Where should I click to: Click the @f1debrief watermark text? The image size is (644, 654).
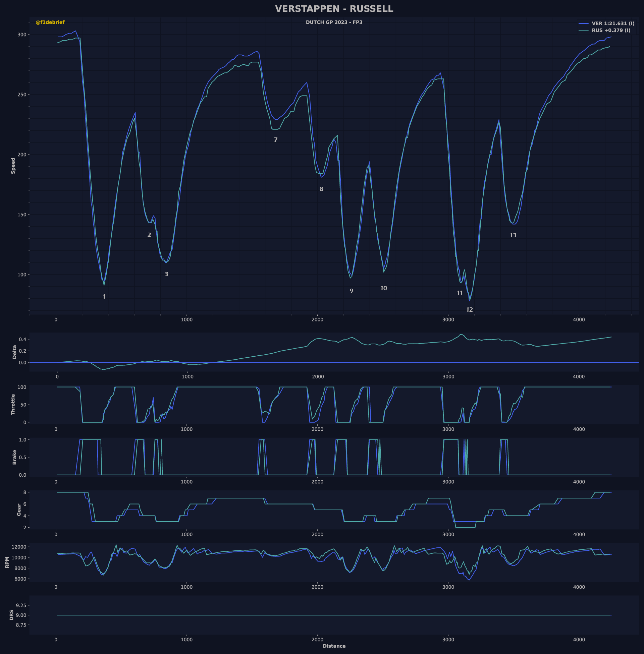[50, 22]
